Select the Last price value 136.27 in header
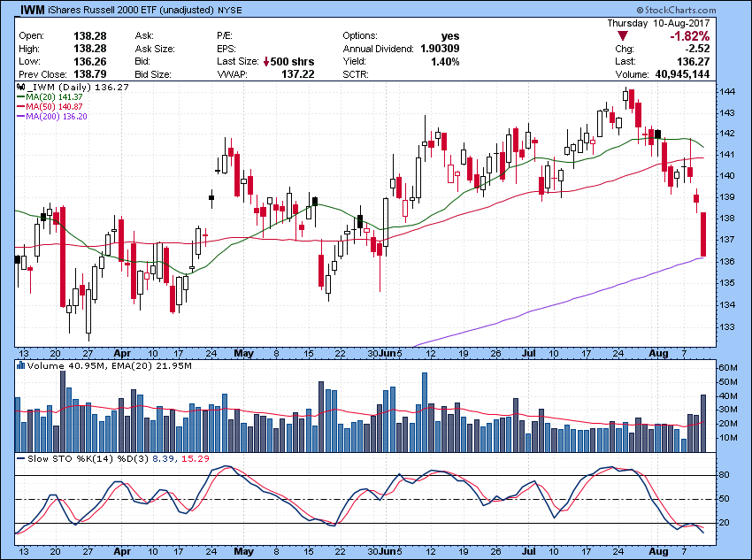Viewport: 752px width, 560px height. pyautogui.click(x=693, y=61)
